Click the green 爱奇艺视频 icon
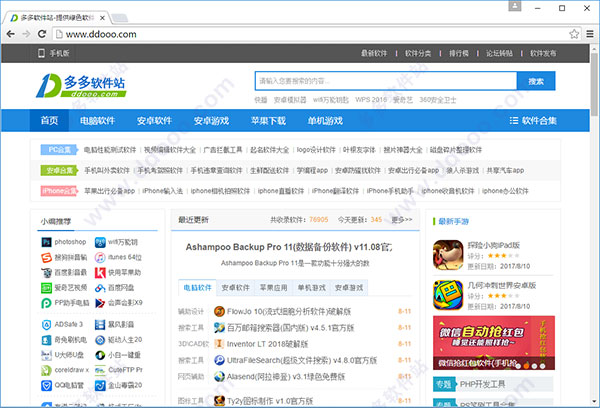 click(x=46, y=288)
